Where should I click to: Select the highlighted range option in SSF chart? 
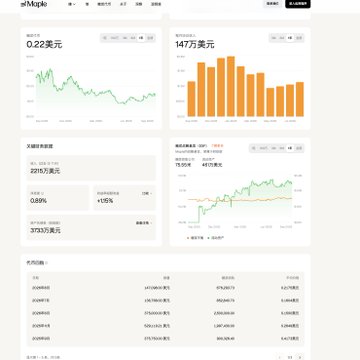[290, 148]
